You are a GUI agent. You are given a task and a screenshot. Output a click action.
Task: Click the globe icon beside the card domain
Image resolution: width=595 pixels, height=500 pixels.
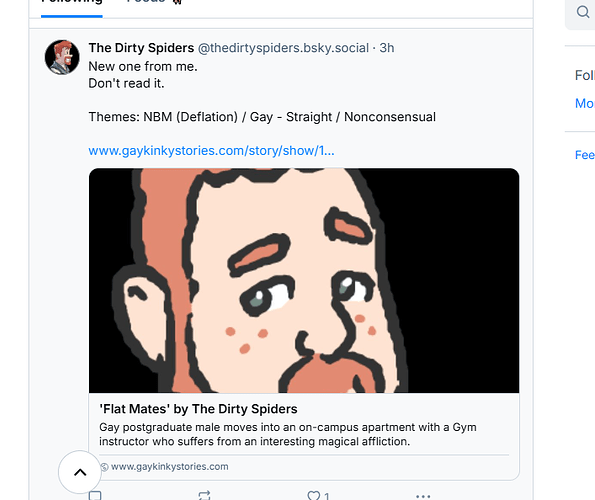104,467
